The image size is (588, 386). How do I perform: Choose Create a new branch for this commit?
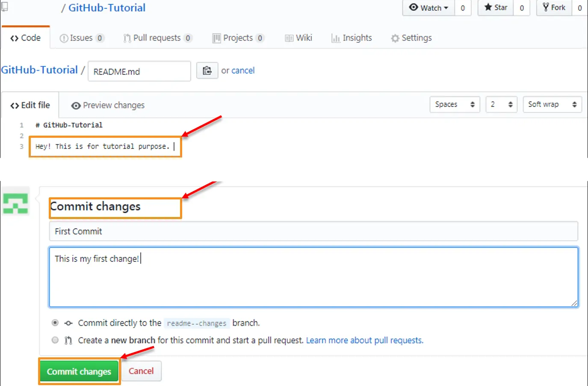pyautogui.click(x=55, y=340)
